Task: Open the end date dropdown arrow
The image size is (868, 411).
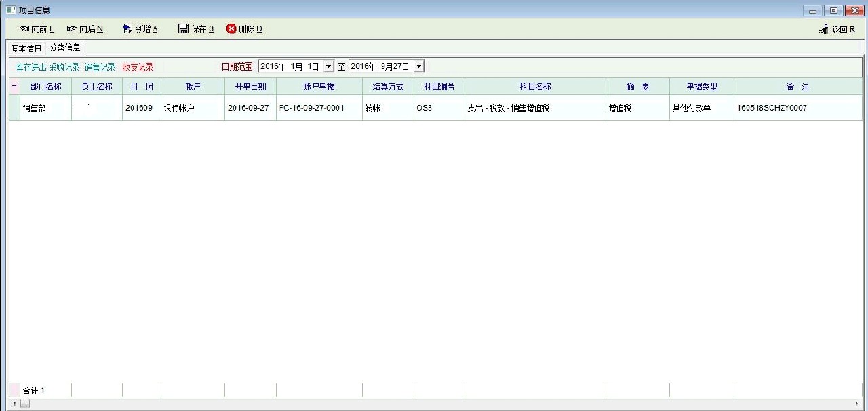Action: 418,66
